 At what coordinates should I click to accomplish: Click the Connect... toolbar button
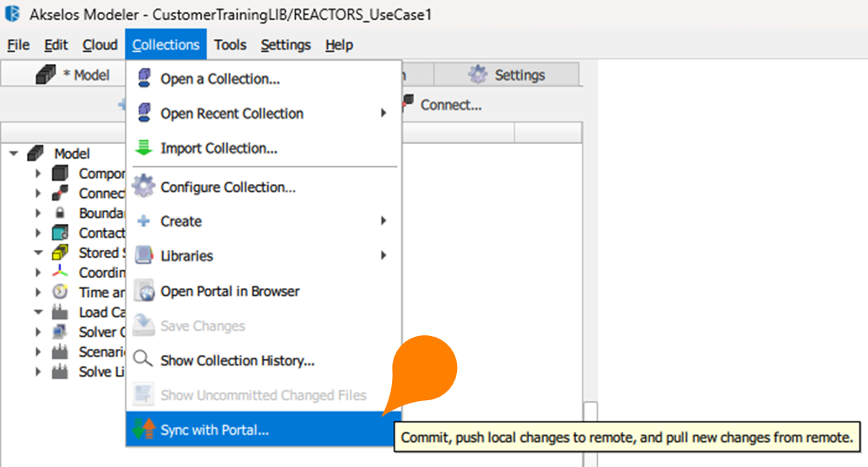point(443,104)
